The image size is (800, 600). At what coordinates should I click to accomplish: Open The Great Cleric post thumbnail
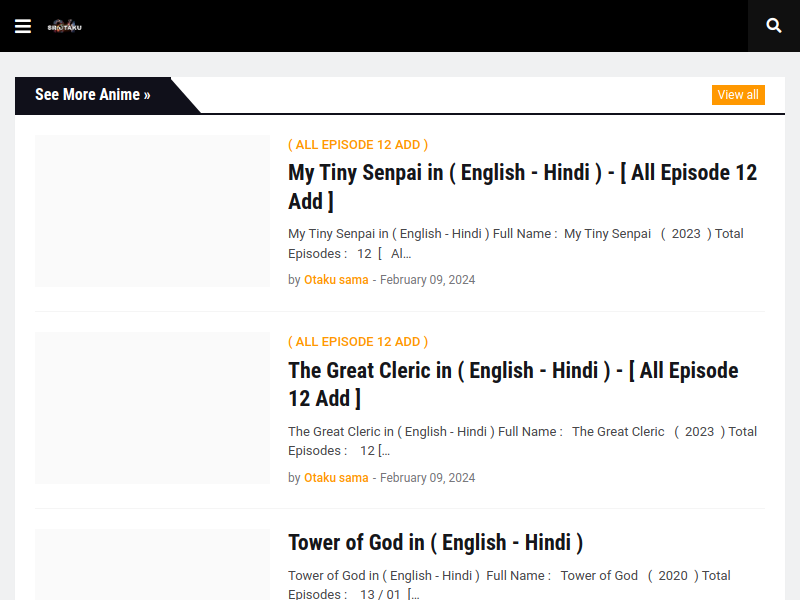click(x=152, y=408)
